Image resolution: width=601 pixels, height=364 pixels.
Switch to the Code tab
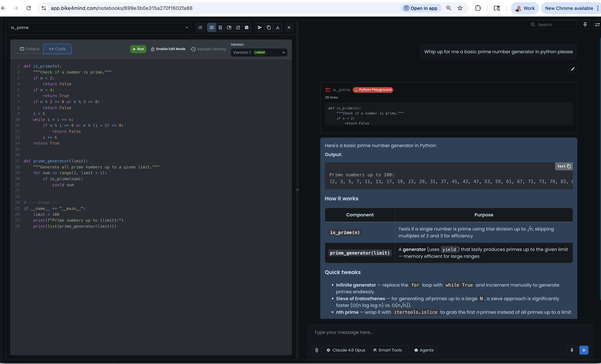pos(57,49)
